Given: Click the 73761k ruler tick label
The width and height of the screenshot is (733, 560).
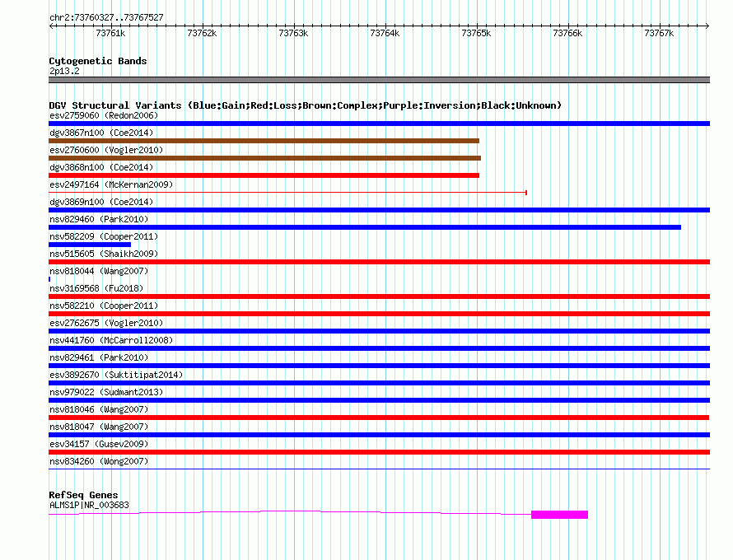Looking at the screenshot, I should [110, 33].
